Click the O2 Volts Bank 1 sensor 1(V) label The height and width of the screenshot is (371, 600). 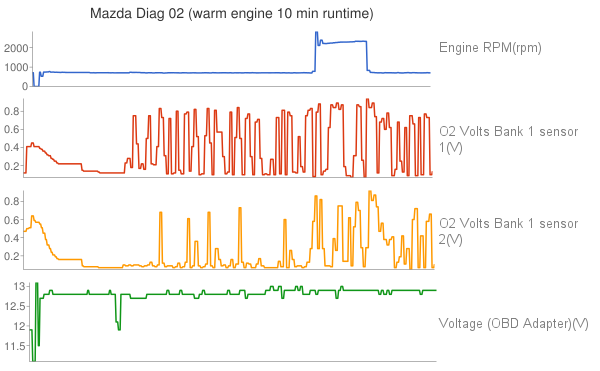click(x=509, y=139)
